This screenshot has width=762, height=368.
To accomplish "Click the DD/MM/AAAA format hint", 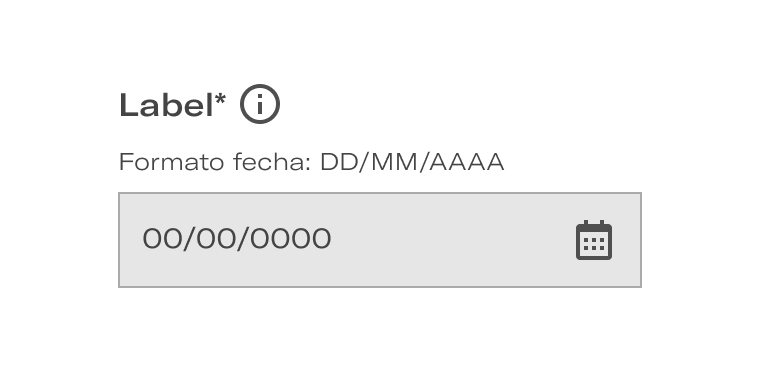I will tap(412, 162).
